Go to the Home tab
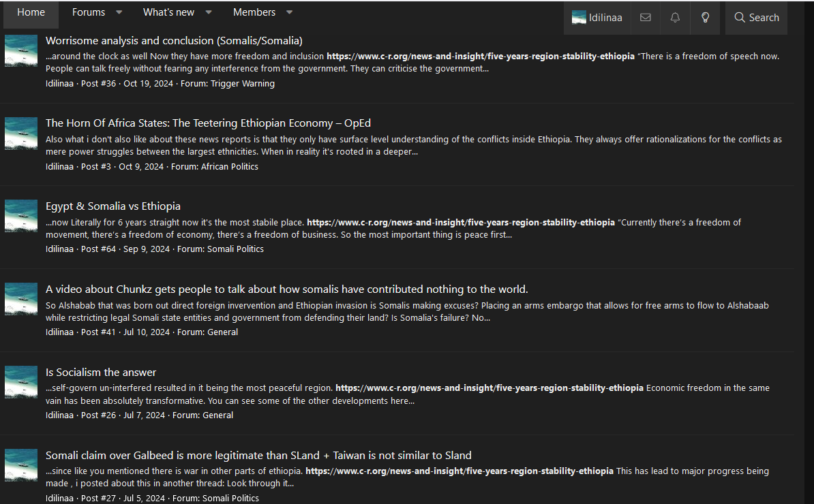Image resolution: width=814 pixels, height=504 pixels. pos(31,12)
